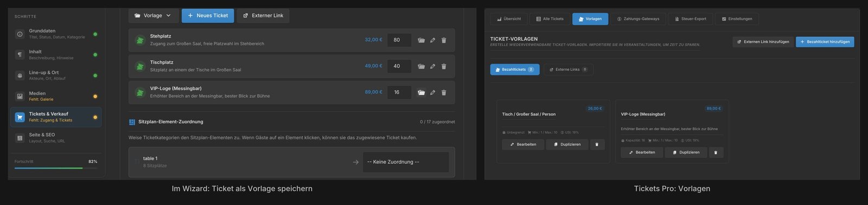Open the Keine Zuordnung dropdown for table 1
868x205 pixels.
pyautogui.click(x=406, y=162)
